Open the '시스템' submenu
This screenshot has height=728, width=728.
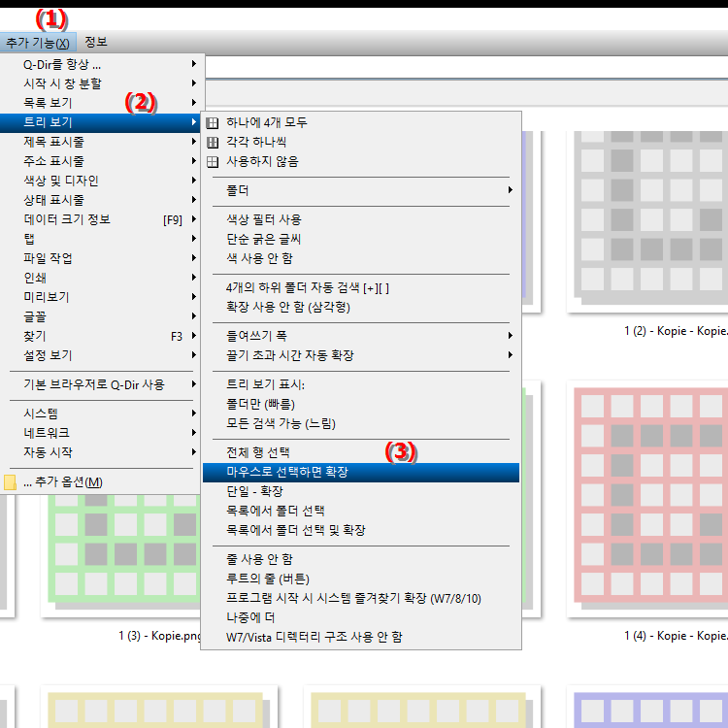coord(100,414)
